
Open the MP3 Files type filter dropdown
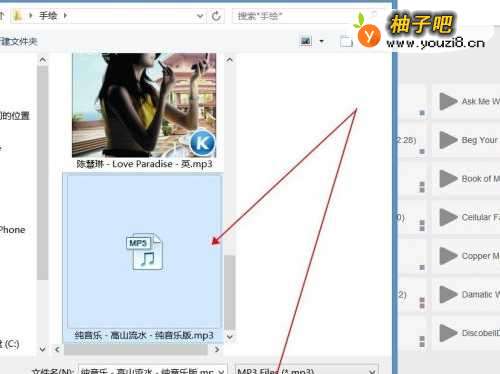click(372, 371)
